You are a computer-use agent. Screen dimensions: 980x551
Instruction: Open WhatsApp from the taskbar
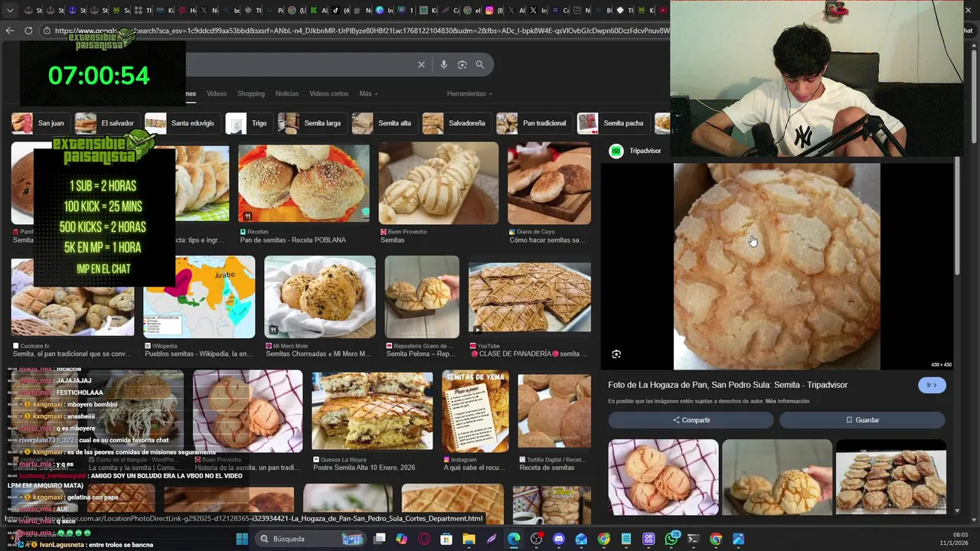[x=671, y=539]
